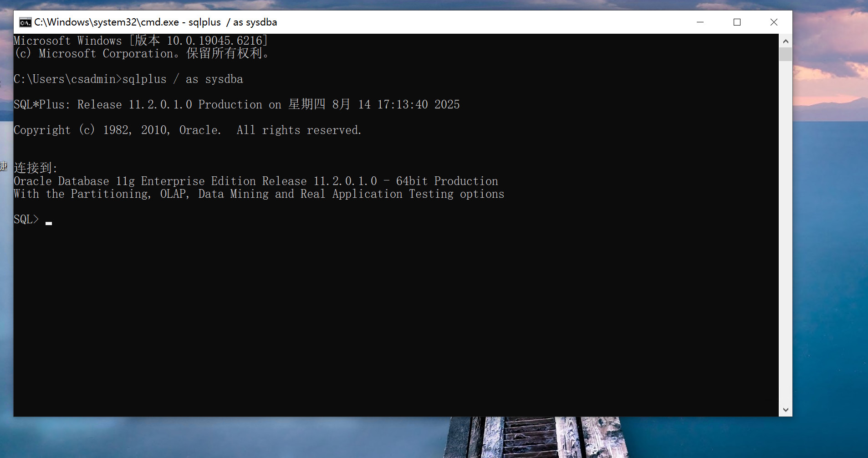
Task: Click the blinking cursor after SQL>
Action: [x=49, y=223]
